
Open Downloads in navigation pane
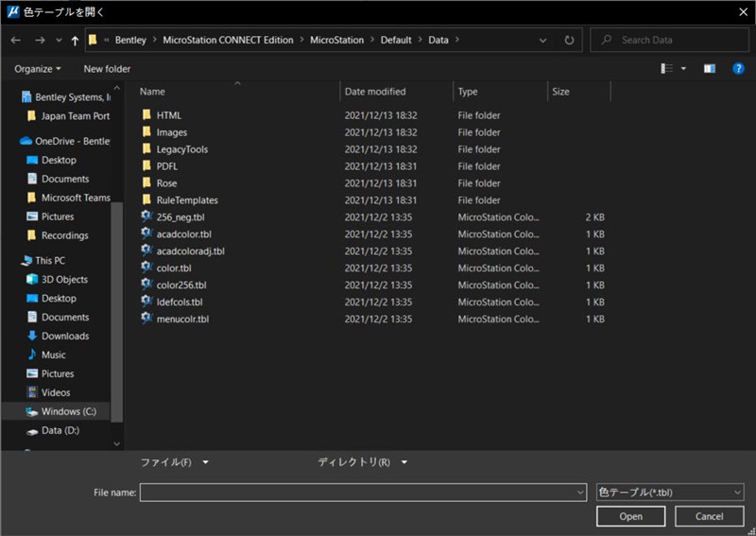pyautogui.click(x=58, y=336)
